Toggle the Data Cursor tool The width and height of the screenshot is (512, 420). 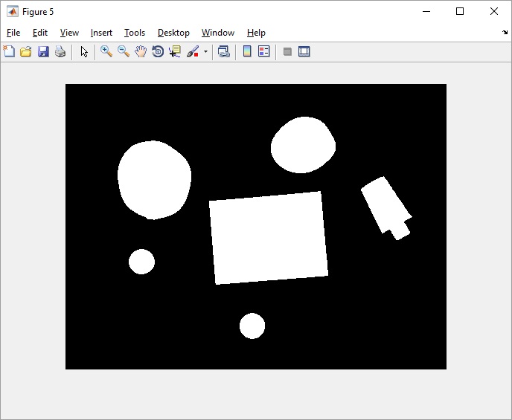(x=175, y=52)
